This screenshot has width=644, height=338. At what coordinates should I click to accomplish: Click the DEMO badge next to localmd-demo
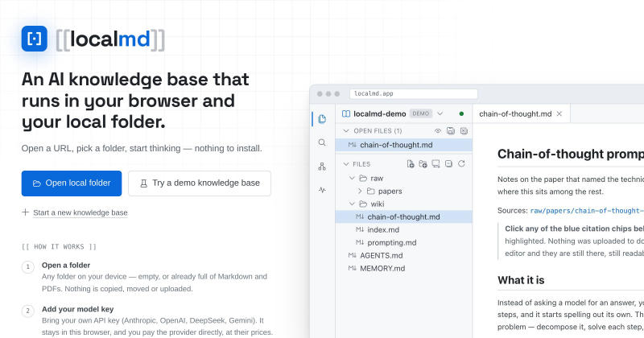click(420, 113)
